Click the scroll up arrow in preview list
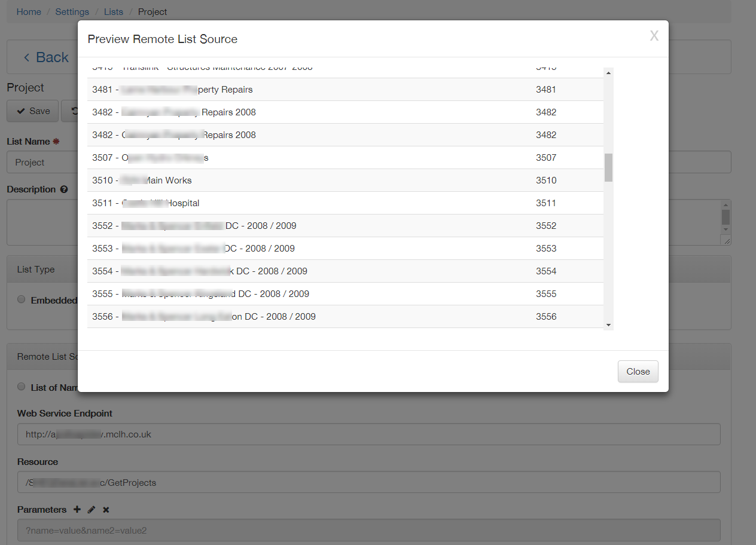Image resolution: width=756 pixels, height=545 pixels. point(608,73)
